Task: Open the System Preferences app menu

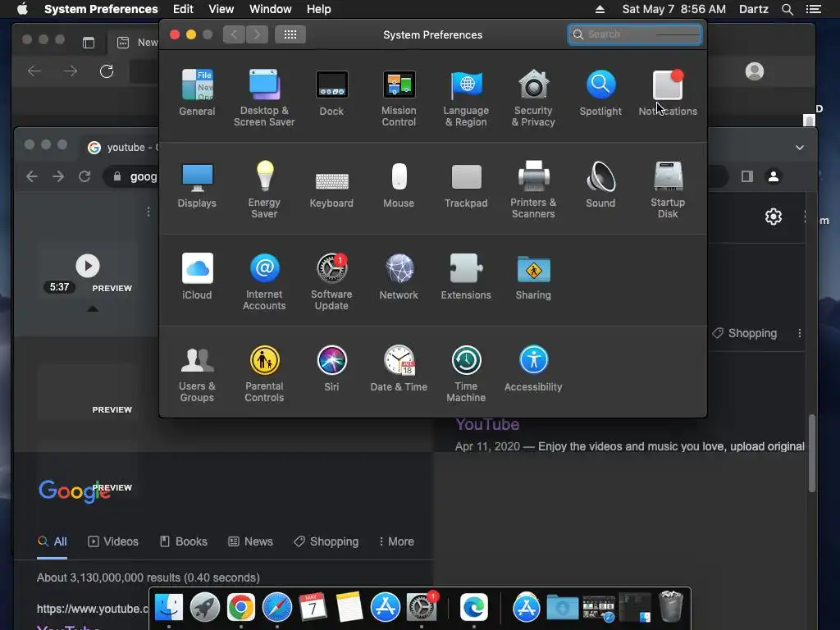Action: click(x=101, y=9)
